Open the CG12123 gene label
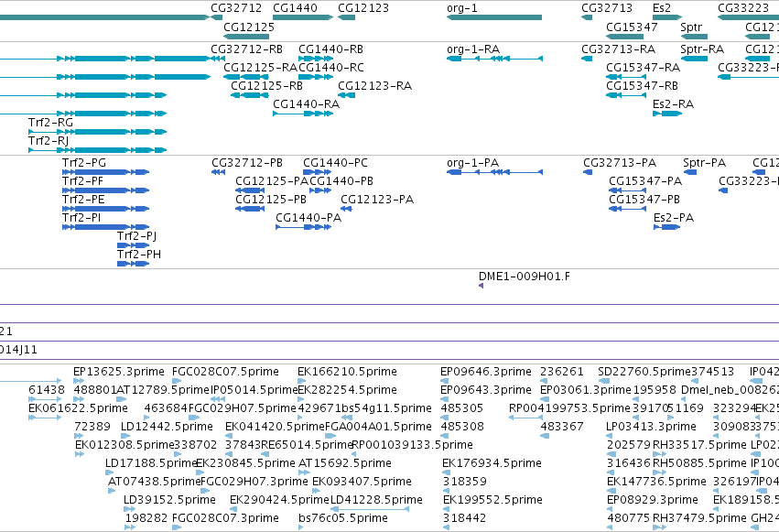Viewport: 779px width, 532px height. [363, 8]
